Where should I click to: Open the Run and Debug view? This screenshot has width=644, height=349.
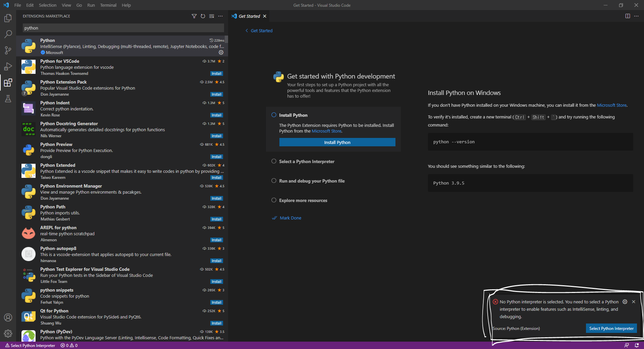click(8, 66)
